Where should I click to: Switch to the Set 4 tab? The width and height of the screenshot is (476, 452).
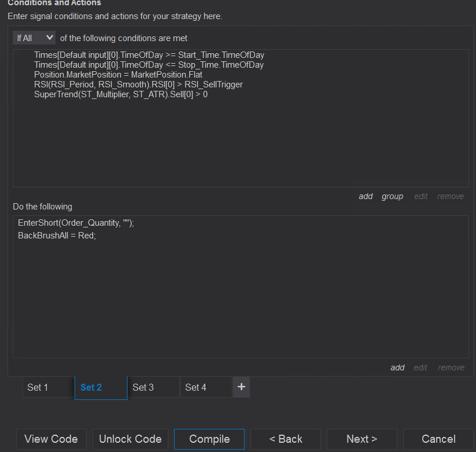(195, 387)
